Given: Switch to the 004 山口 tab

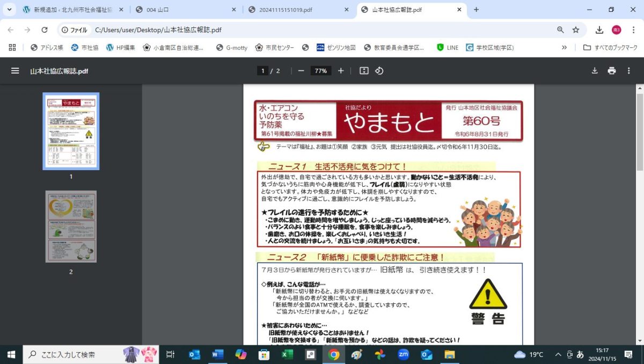Looking at the screenshot, I should (x=185, y=10).
